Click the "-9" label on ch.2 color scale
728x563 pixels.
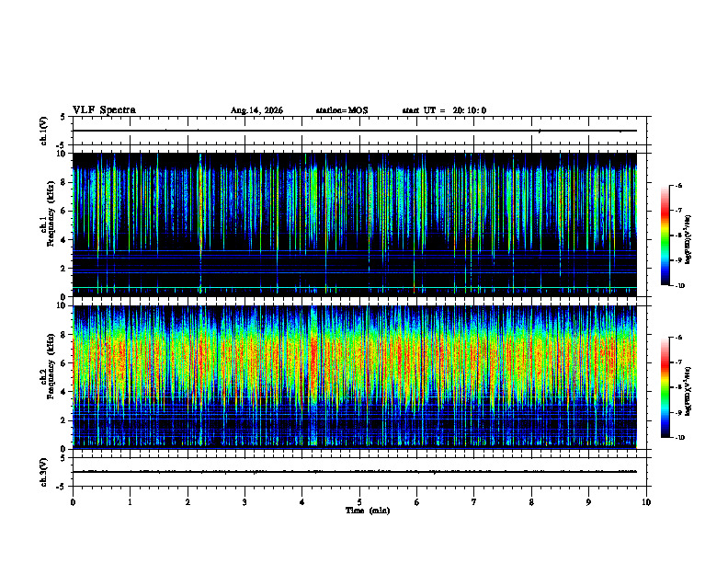[x=678, y=412]
